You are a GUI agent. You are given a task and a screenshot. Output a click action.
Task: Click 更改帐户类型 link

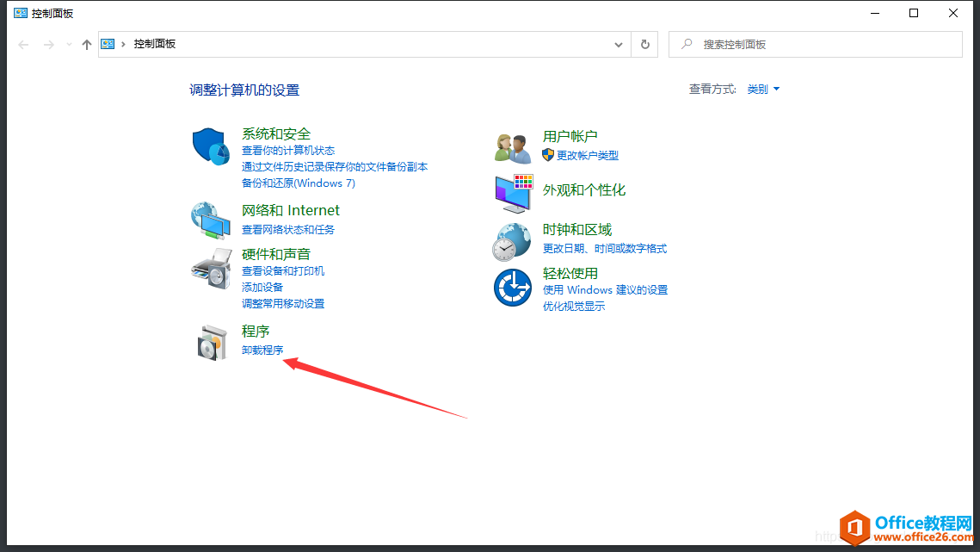[x=588, y=155]
